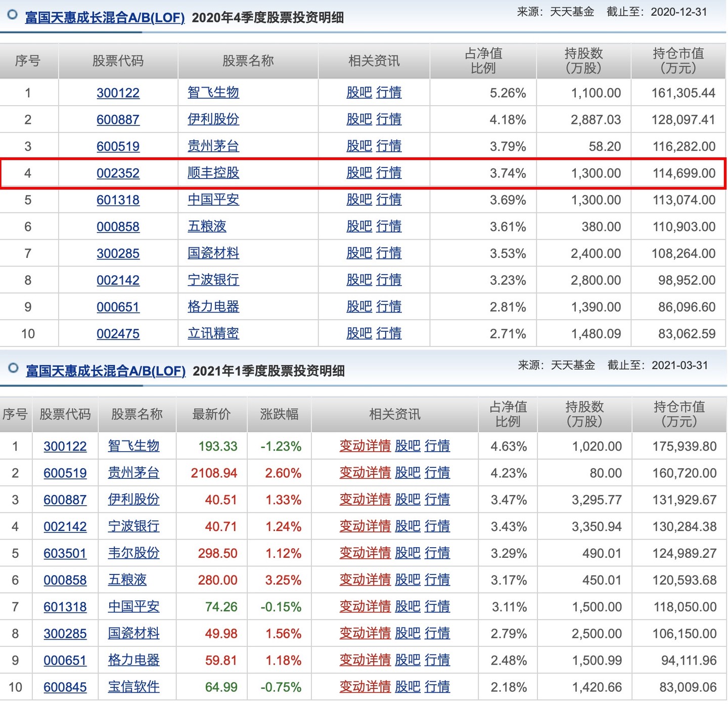
Task: Click 宝信软件 stock name link
Action: click(133, 687)
